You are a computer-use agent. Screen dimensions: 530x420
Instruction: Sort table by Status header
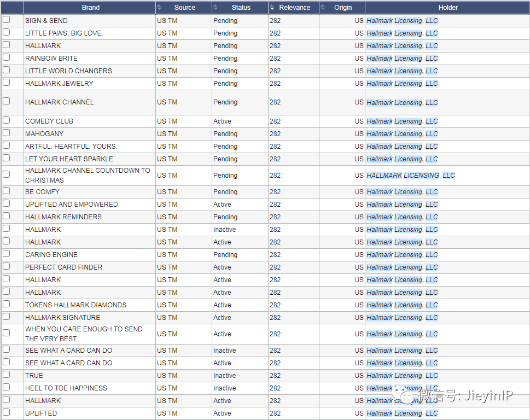pos(241,8)
